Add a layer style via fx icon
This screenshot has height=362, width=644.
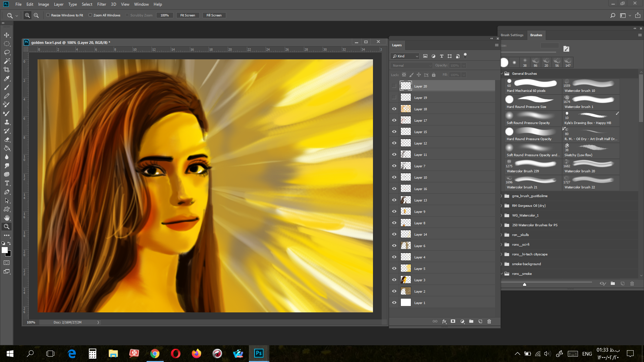[444, 321]
